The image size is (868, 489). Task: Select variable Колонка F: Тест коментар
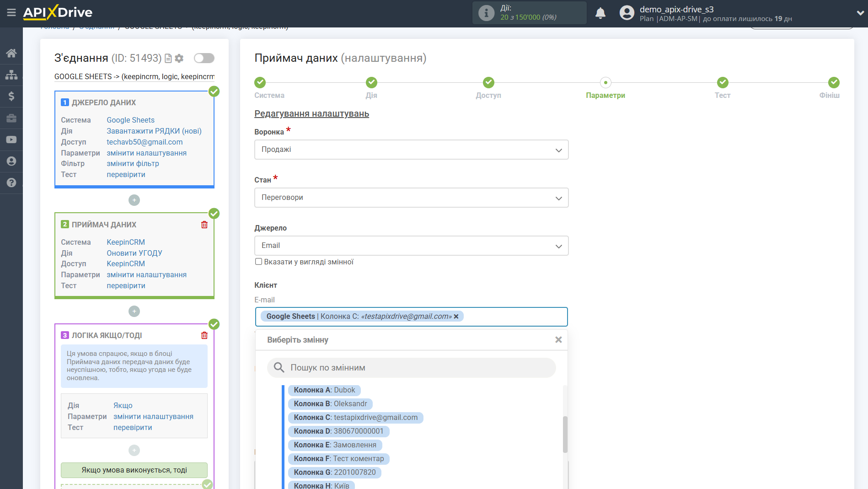[x=338, y=459]
